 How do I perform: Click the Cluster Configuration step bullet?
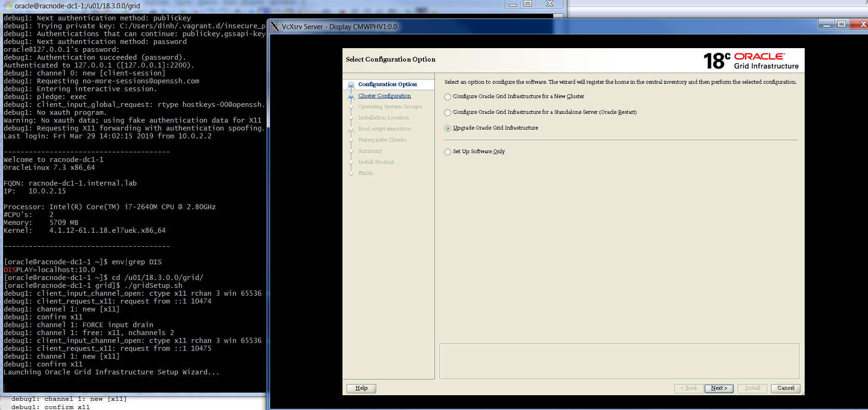[351, 96]
